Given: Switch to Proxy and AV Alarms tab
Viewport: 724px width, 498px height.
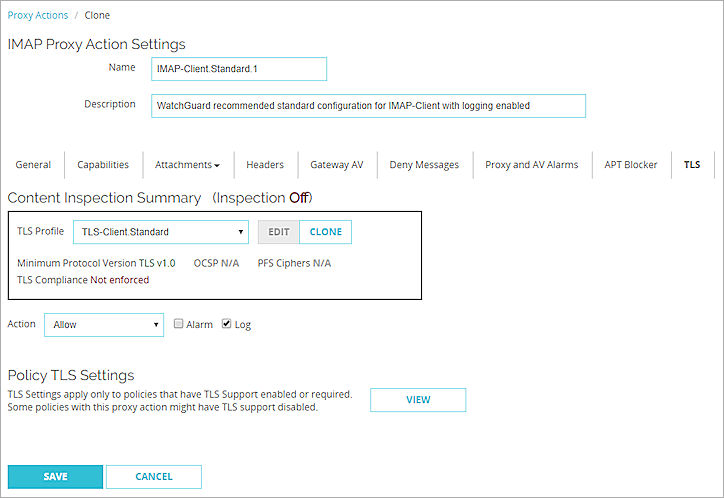Looking at the screenshot, I should 531,165.
